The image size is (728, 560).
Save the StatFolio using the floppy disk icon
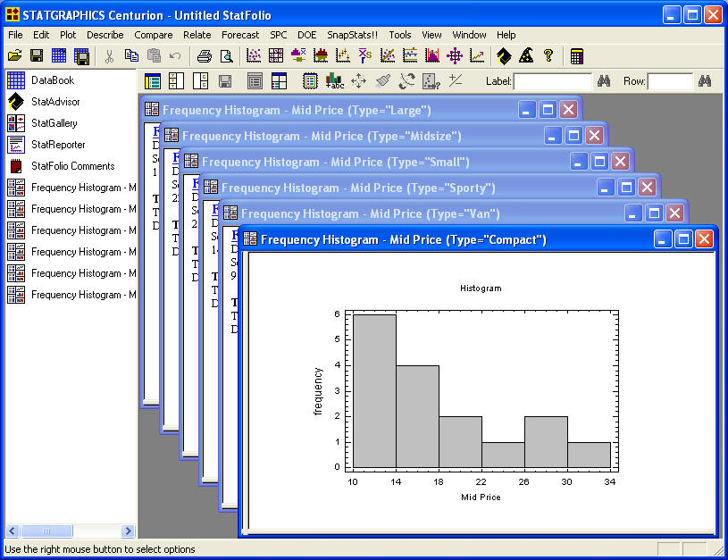coord(37,56)
